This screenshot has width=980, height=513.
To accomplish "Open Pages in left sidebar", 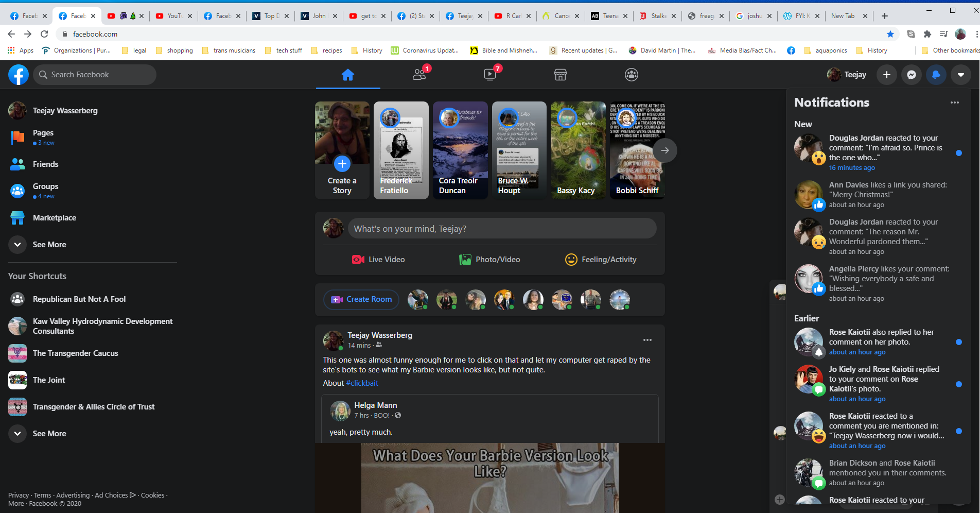I will coord(93,138).
